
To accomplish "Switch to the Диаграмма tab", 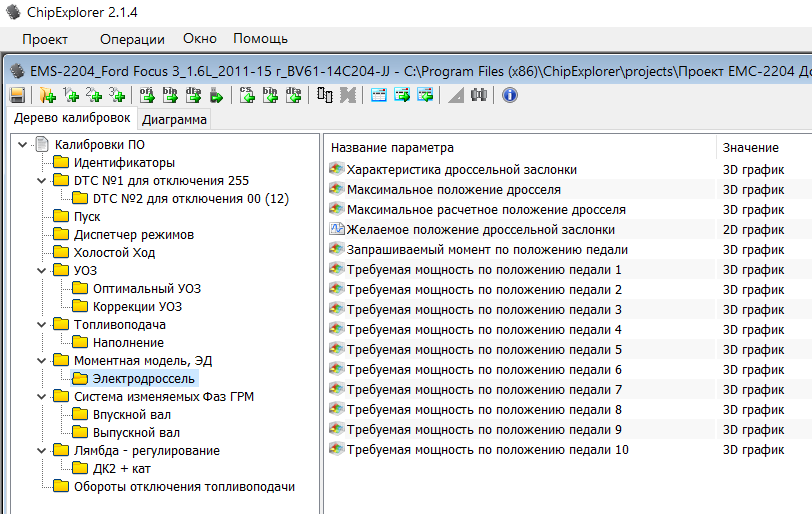I will (x=175, y=120).
